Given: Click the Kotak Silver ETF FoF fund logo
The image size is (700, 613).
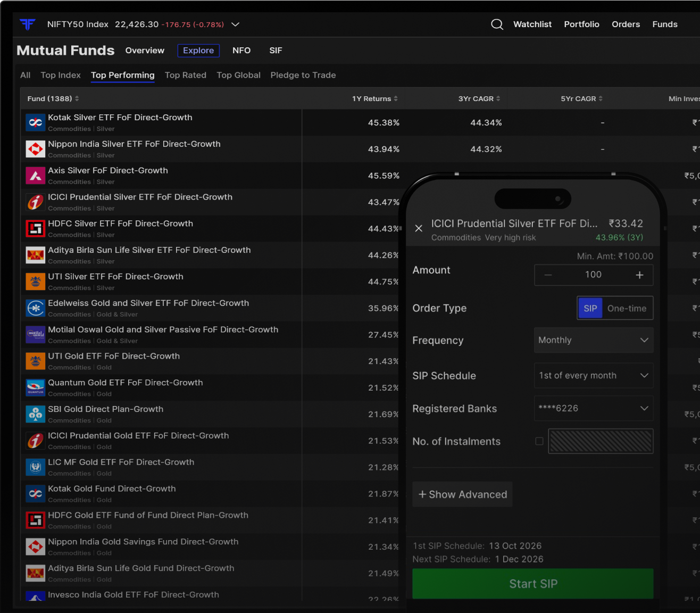Looking at the screenshot, I should point(36,122).
